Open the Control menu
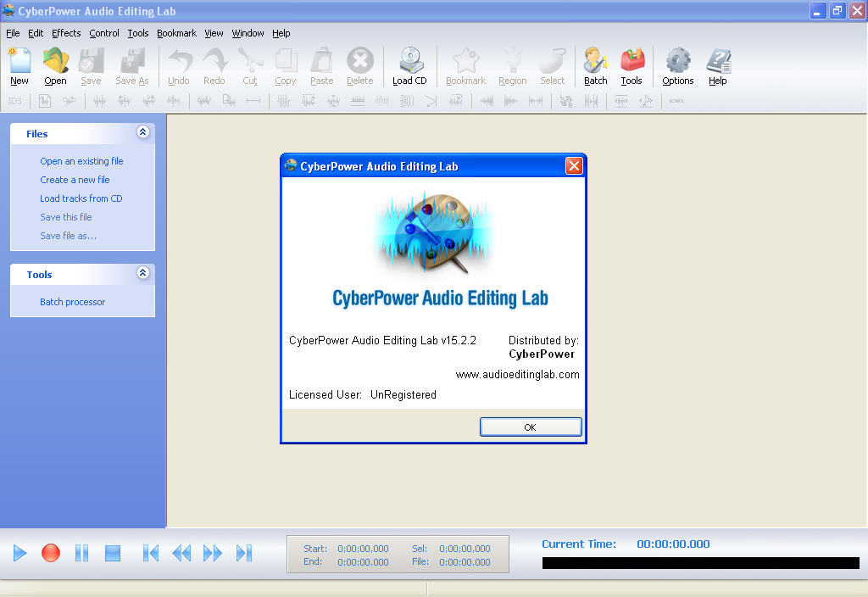The image size is (868, 597). pyautogui.click(x=104, y=33)
